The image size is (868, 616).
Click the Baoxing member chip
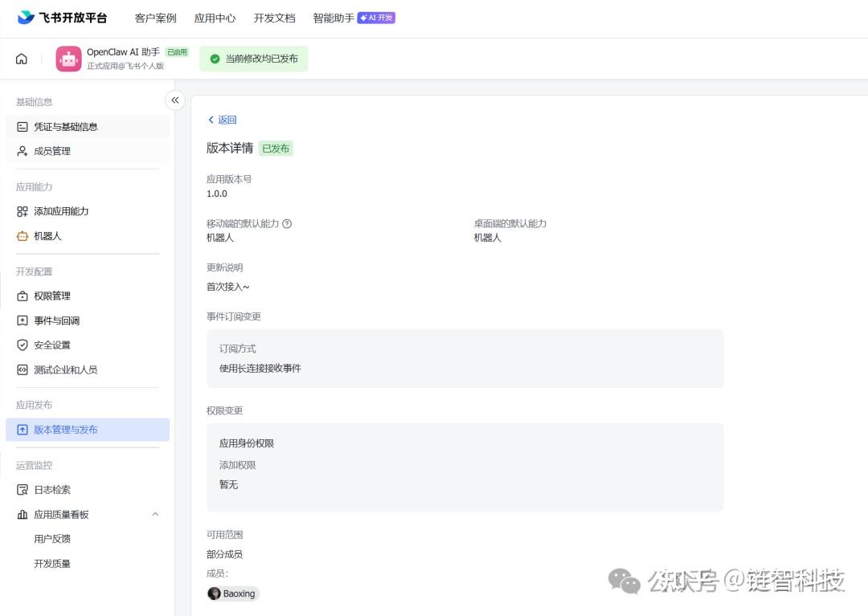[233, 594]
